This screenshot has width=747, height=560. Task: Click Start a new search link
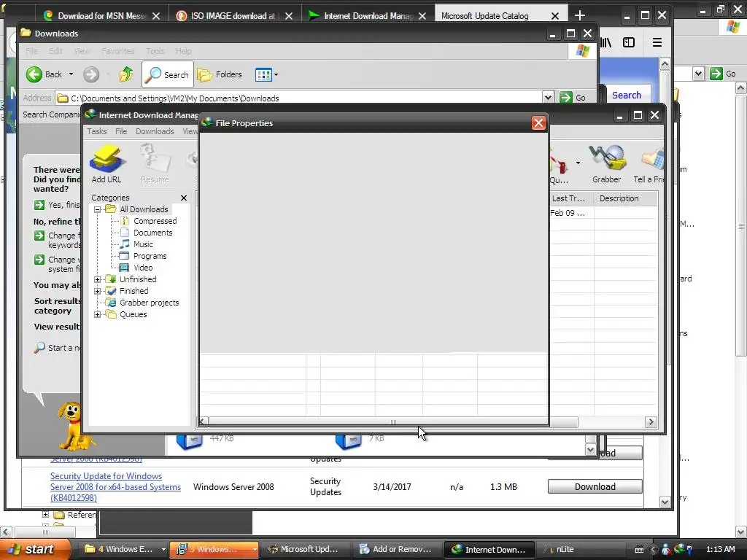tap(57, 348)
